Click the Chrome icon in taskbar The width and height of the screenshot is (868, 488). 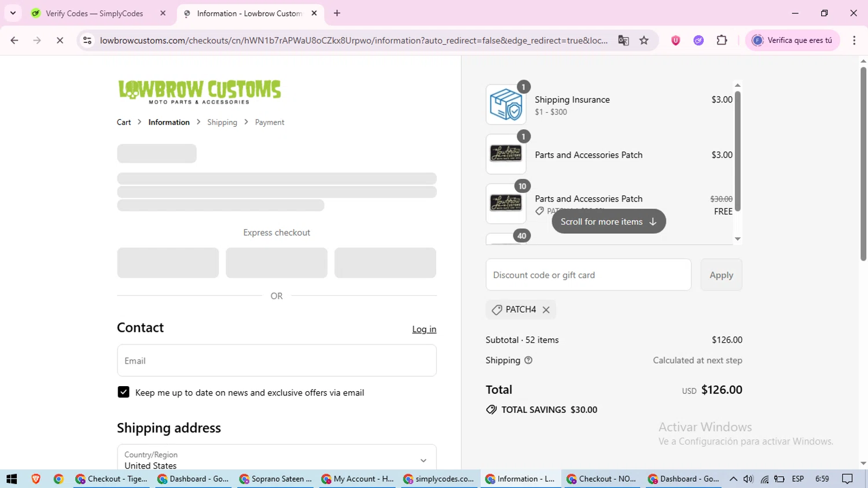pyautogui.click(x=58, y=479)
